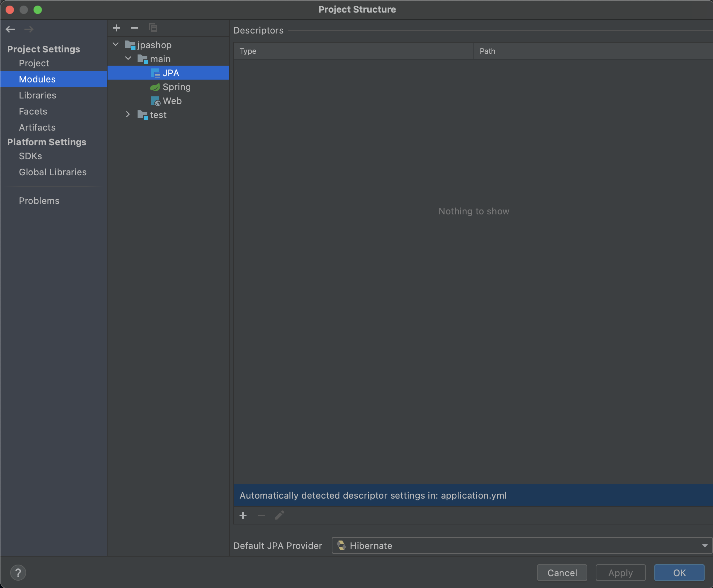This screenshot has height=588, width=713.
Task: Select the JPA facet in tree
Action: [x=171, y=73]
